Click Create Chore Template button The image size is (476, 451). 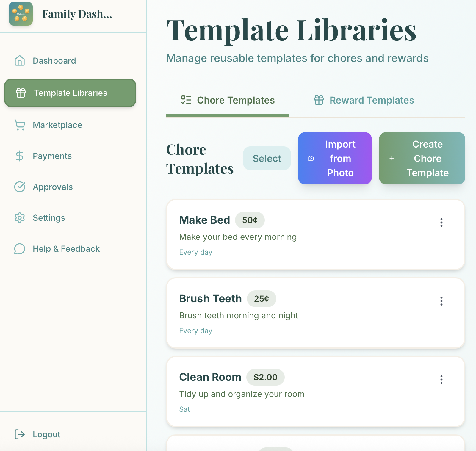click(422, 158)
